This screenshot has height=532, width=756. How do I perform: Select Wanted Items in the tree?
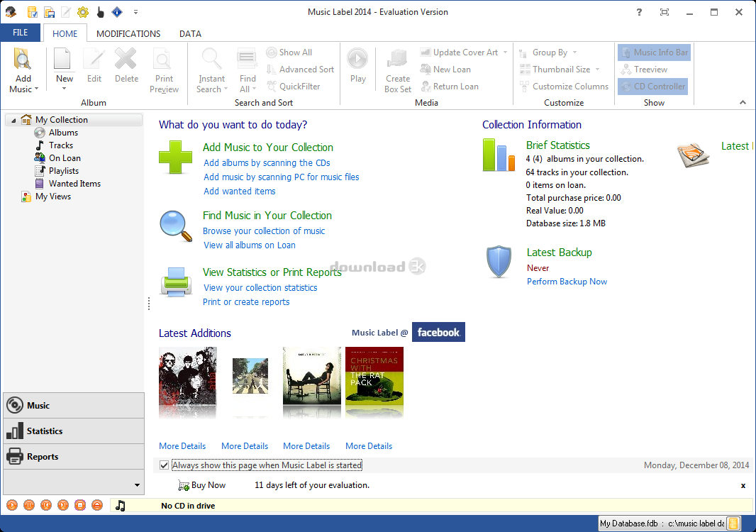point(74,184)
